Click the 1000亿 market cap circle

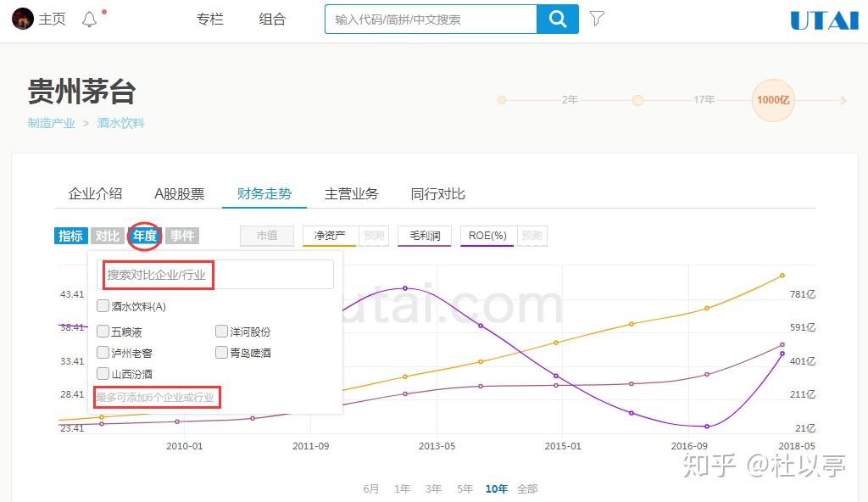coord(773,100)
